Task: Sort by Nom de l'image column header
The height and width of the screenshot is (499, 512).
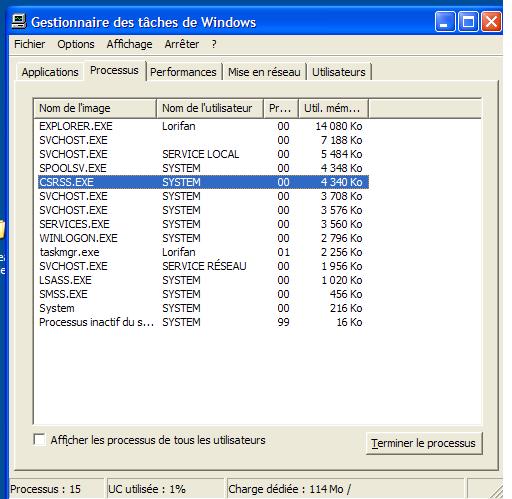Action: [95, 108]
